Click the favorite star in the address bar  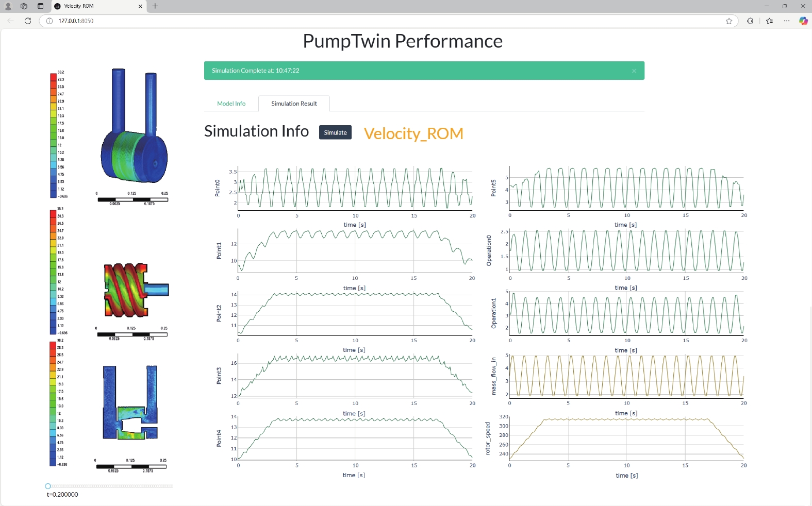(x=729, y=21)
